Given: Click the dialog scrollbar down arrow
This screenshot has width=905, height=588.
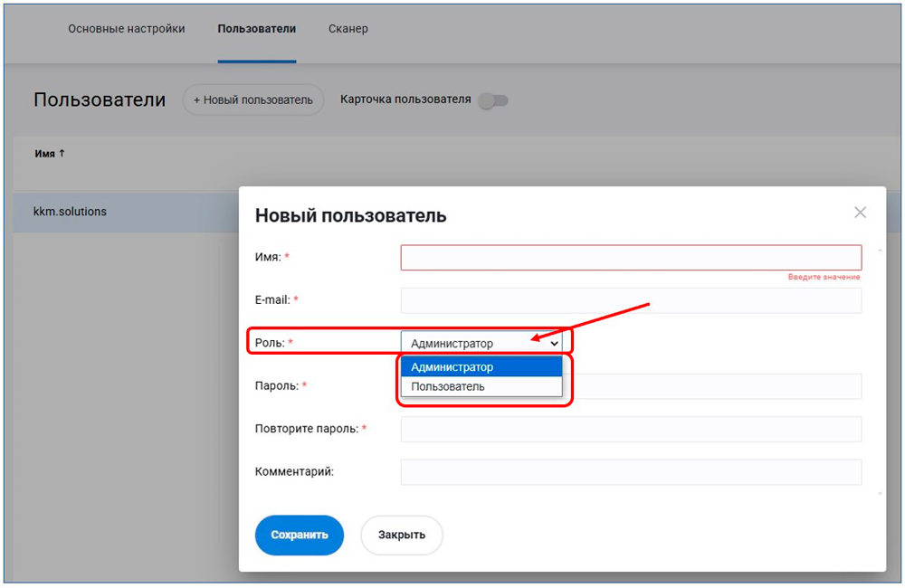Looking at the screenshot, I should pyautogui.click(x=880, y=493).
